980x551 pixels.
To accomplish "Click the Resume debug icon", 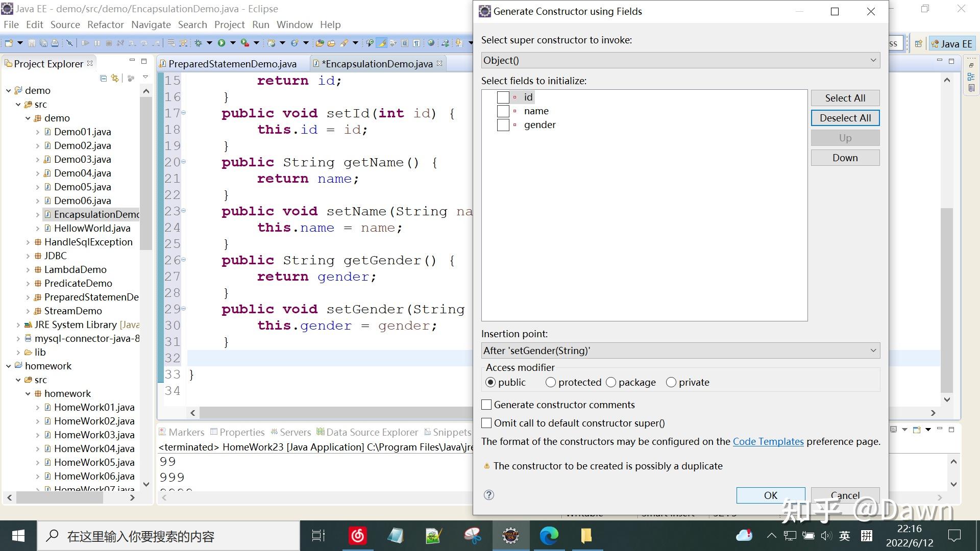I will click(x=85, y=43).
